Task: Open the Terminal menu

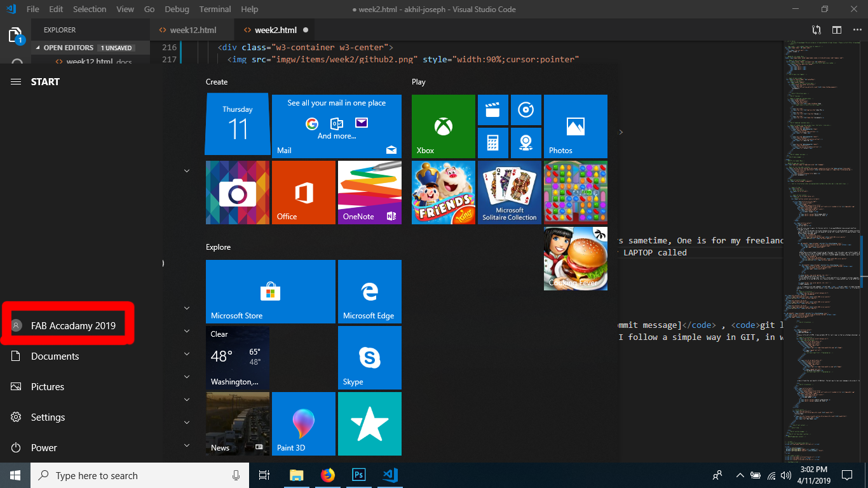Action: pyautogui.click(x=215, y=10)
